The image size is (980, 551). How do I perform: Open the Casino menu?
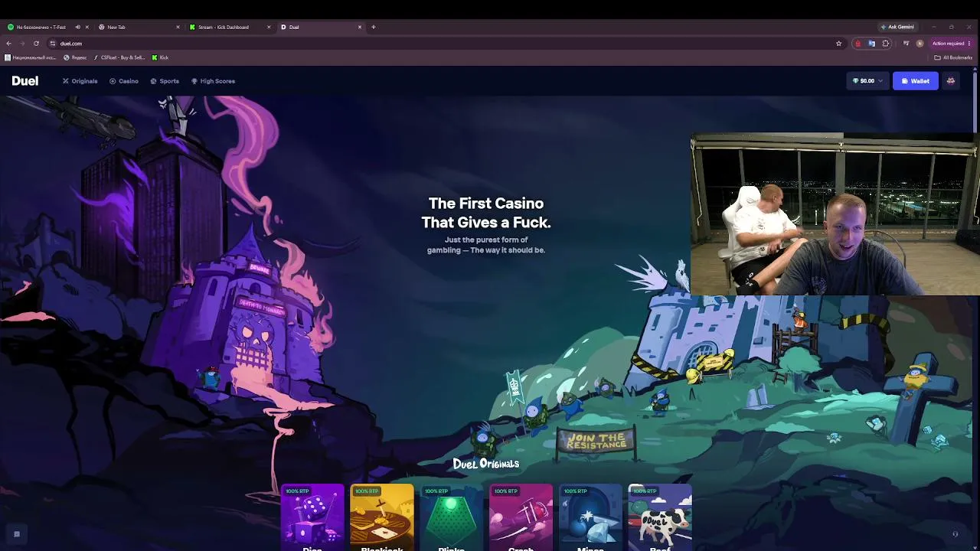124,81
